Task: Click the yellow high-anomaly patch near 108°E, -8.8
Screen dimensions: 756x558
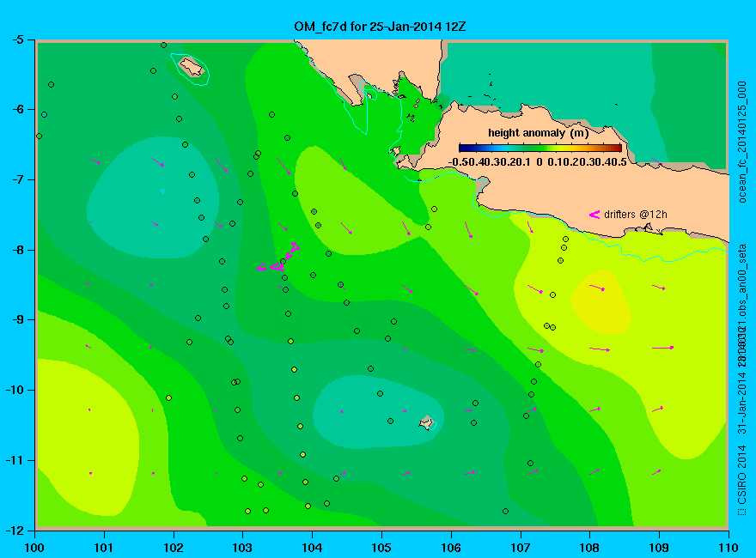Action: tap(601, 302)
